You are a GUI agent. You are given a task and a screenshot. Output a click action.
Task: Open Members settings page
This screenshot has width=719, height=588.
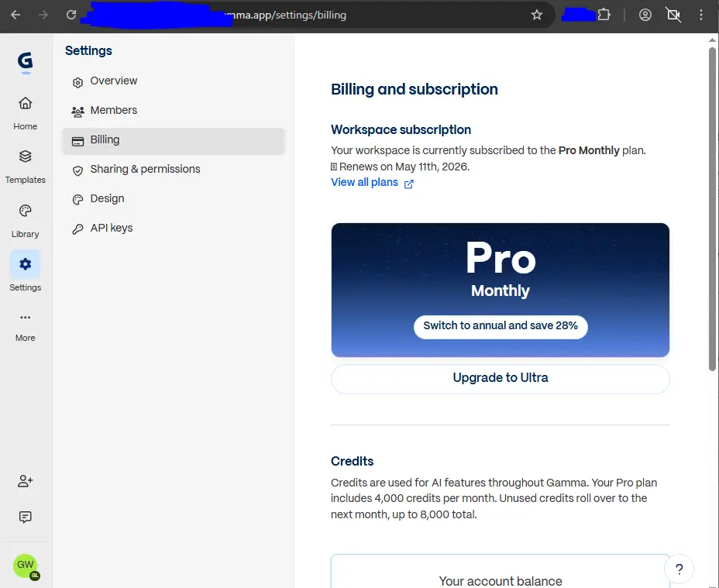(174, 111)
